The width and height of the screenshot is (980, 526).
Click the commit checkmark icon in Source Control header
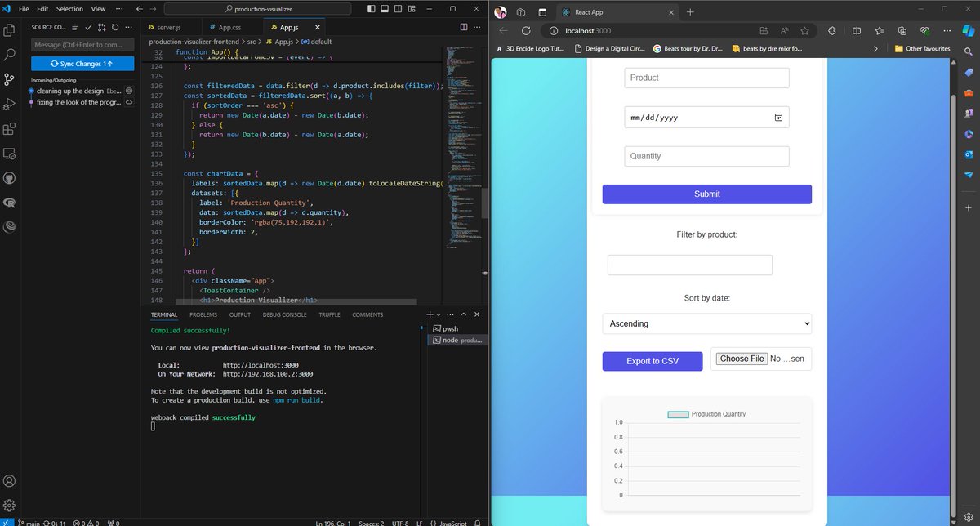[89, 27]
